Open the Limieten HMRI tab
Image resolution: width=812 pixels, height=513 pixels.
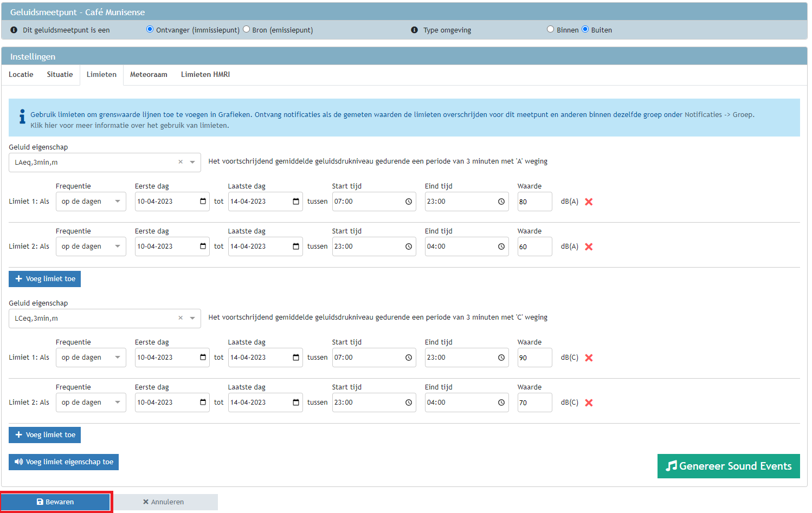(205, 75)
